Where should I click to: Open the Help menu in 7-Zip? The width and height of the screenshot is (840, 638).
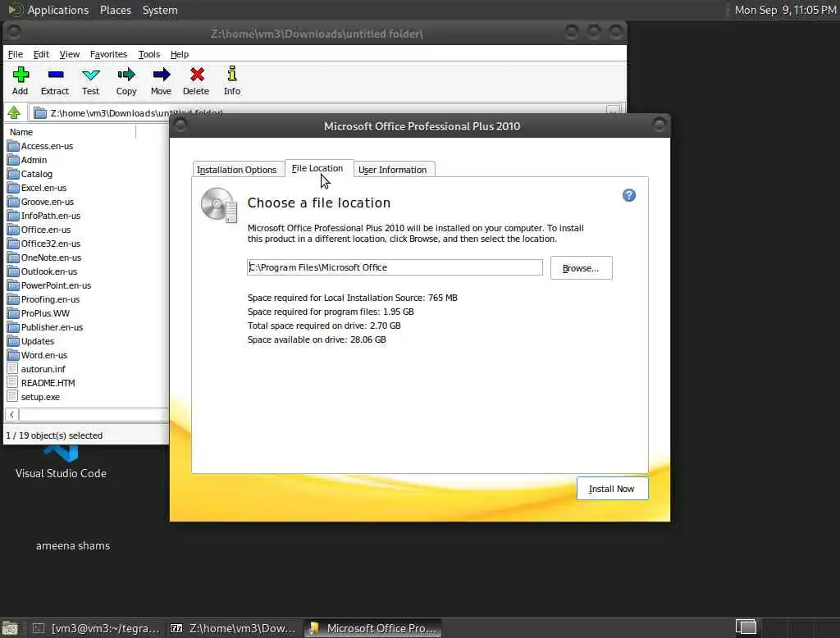point(180,54)
